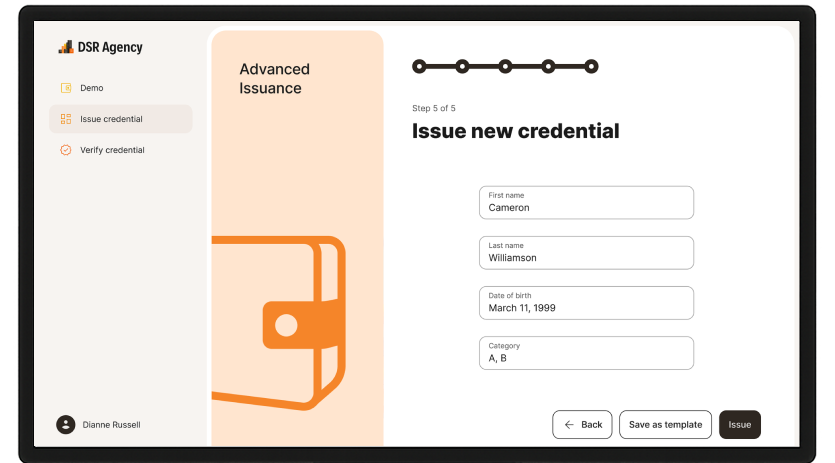Go to the third step progress dot

(505, 67)
